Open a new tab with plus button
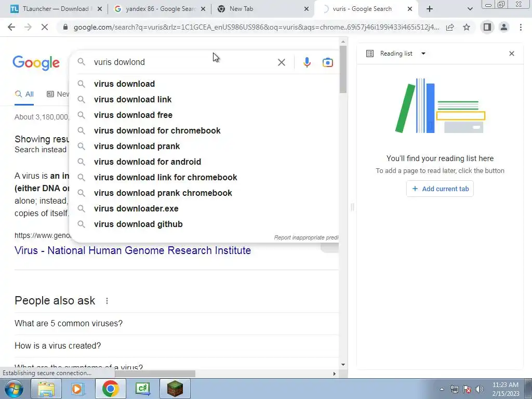The width and height of the screenshot is (532, 399). pos(430,9)
